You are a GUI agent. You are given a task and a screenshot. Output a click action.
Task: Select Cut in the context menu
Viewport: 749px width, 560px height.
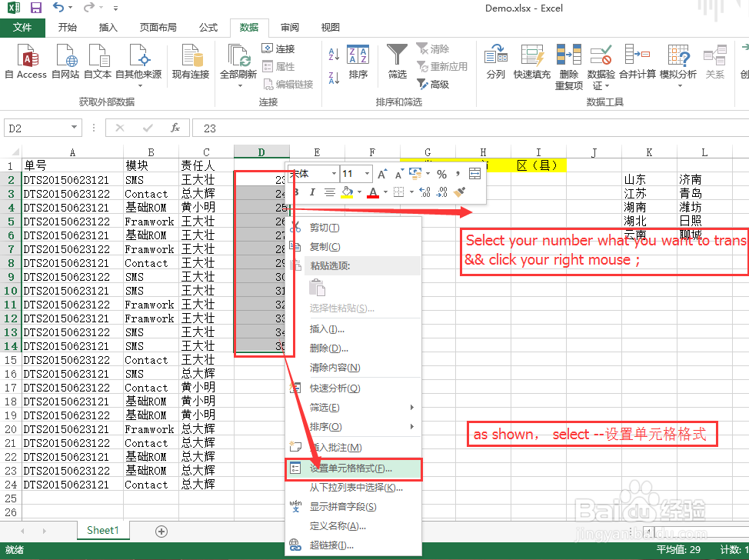click(354, 228)
